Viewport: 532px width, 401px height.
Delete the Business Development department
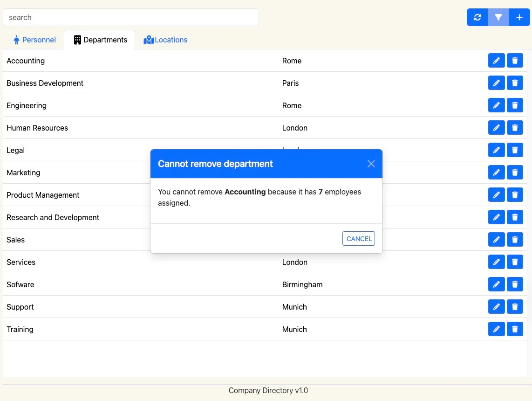coord(515,83)
